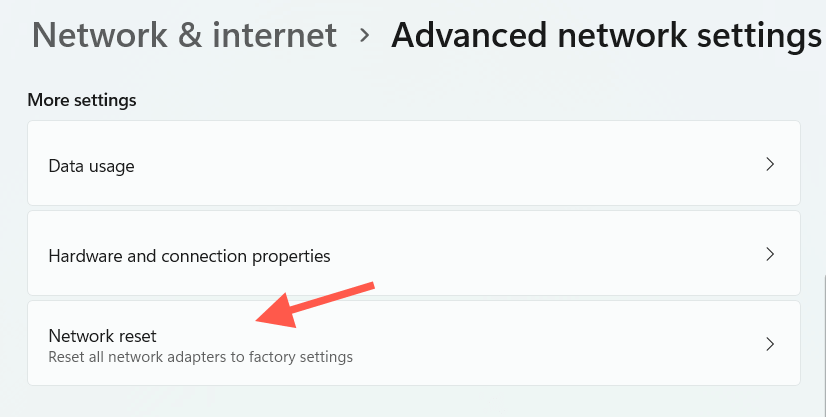826x417 pixels.
Task: Go back to Network & internet
Action: click(184, 35)
